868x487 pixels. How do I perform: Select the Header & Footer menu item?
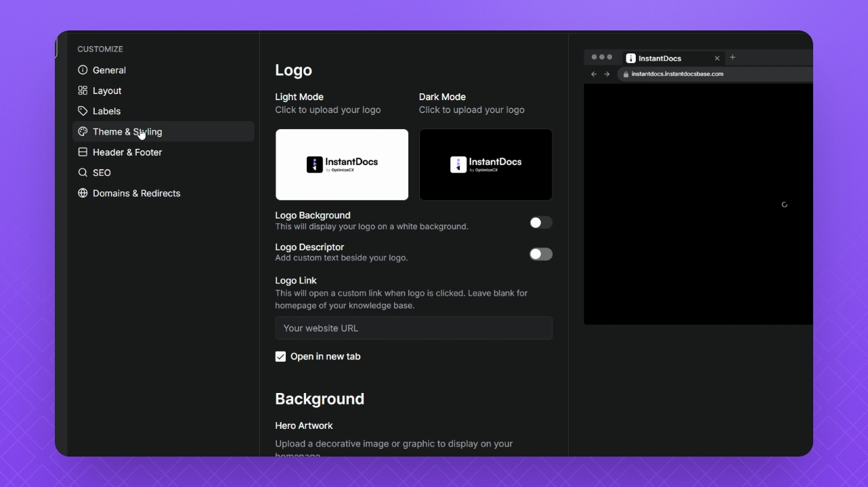click(127, 152)
